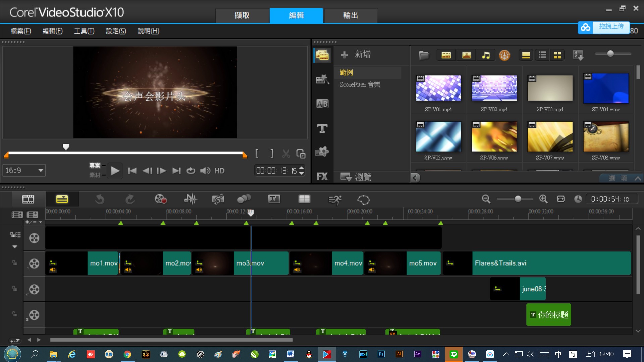Adjust the library thumbnail size slider
The width and height of the screenshot is (644, 362).
click(x=610, y=54)
